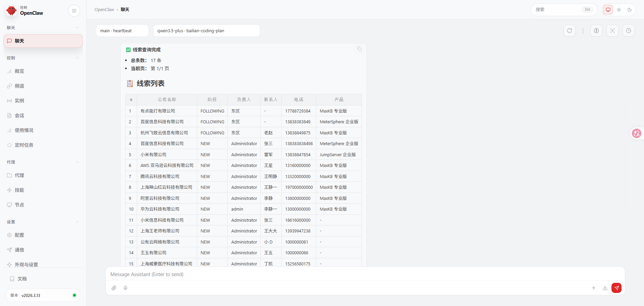Image resolution: width=644 pixels, height=306 pixels.
Task: Open 技能 in the sidebar
Action: click(19, 190)
